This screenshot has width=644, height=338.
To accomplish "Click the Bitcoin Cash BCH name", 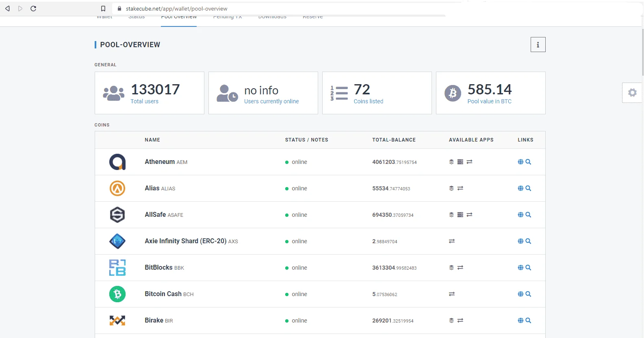I will coord(169,294).
